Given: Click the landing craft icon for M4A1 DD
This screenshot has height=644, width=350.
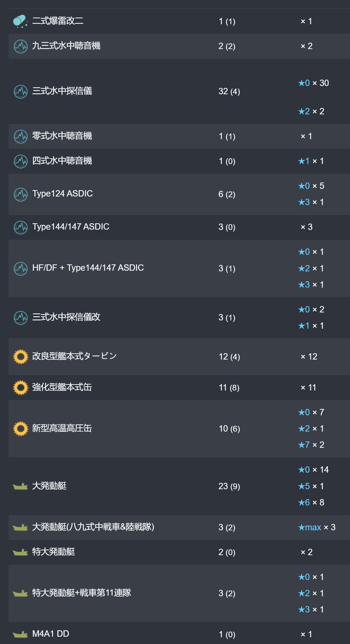Looking at the screenshot, I should point(20,634).
